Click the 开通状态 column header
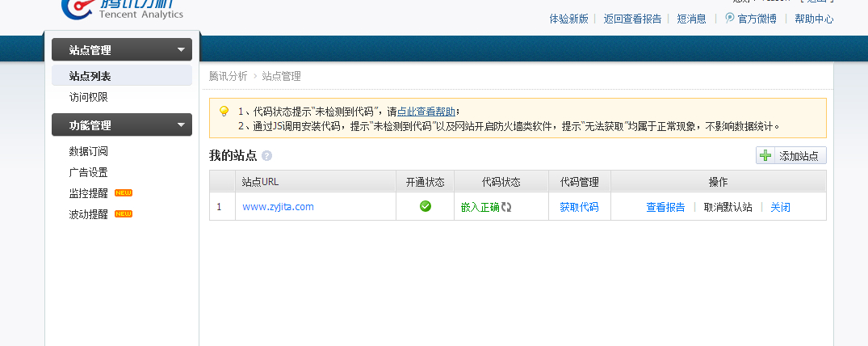 pos(426,182)
